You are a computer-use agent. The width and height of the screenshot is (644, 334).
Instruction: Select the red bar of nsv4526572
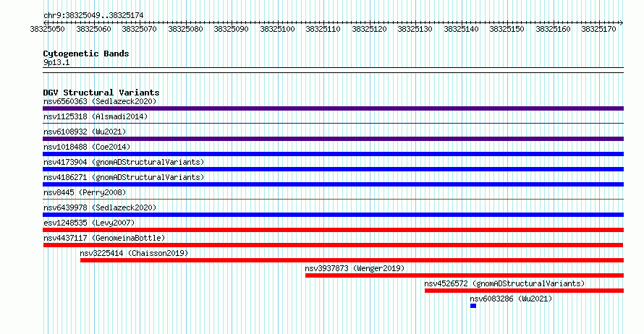pyautogui.click(x=524, y=291)
